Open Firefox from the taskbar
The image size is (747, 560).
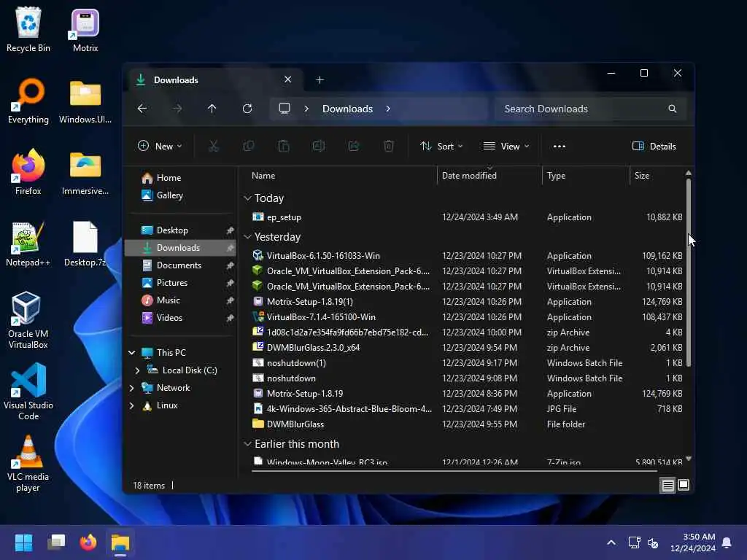pos(88,542)
